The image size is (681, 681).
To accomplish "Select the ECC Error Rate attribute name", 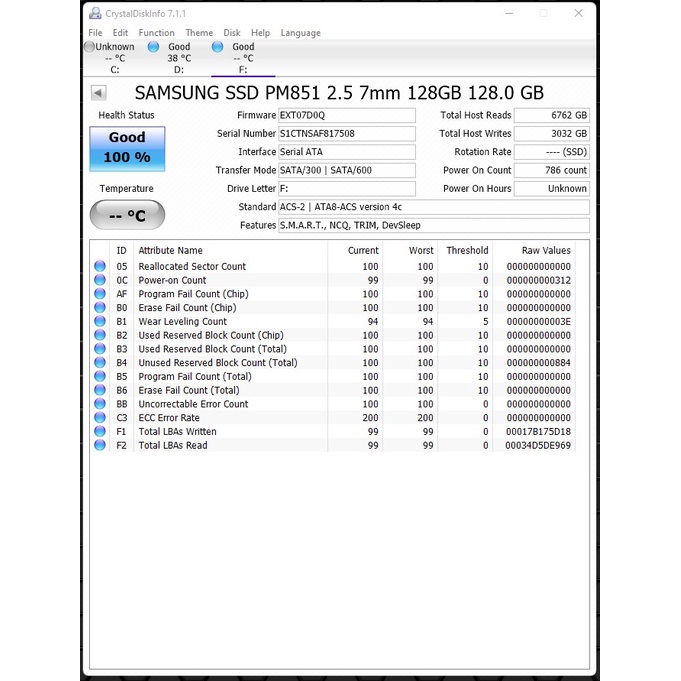I will point(169,418).
